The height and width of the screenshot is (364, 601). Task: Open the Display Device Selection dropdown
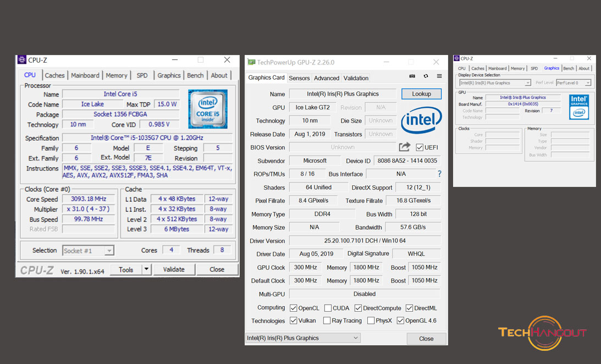tap(495, 83)
